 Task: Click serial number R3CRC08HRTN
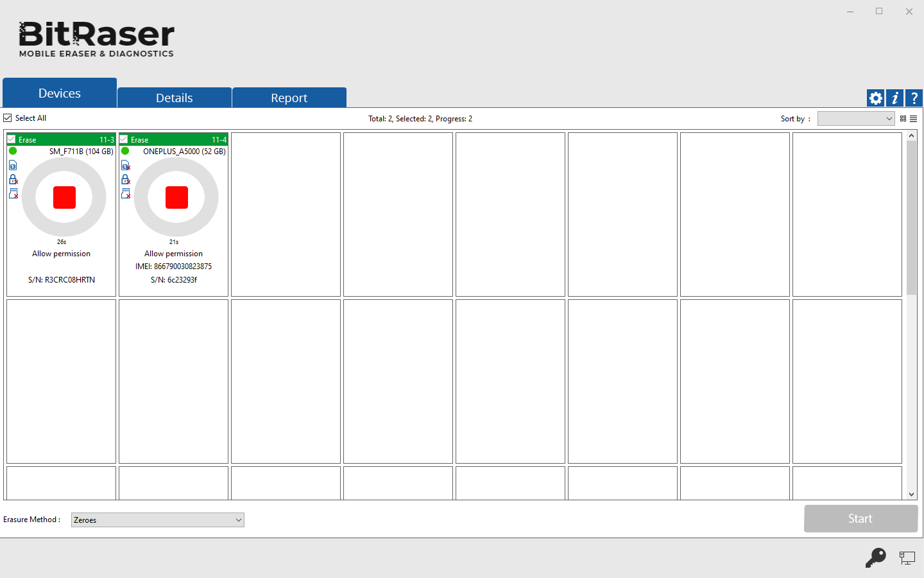click(x=62, y=280)
